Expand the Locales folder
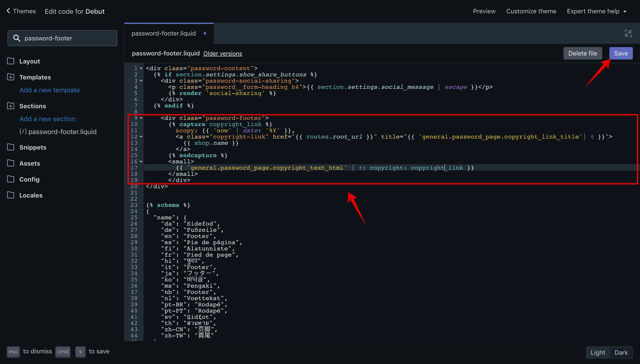Viewport: 640px width, 364px height. [x=31, y=195]
